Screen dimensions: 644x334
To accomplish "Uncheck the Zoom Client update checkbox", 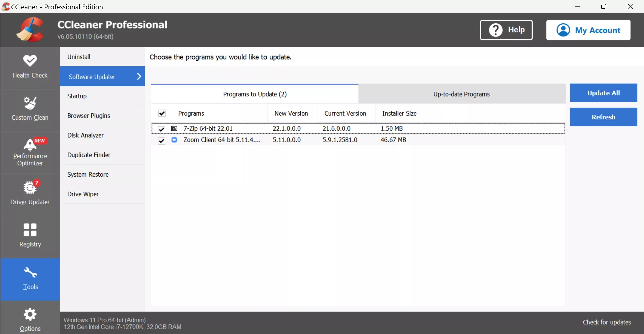I will tap(162, 141).
